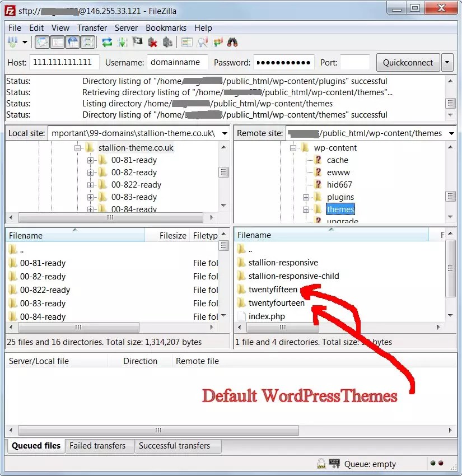
Task: Expand the plugins folder in remote tree
Action: coord(306,197)
